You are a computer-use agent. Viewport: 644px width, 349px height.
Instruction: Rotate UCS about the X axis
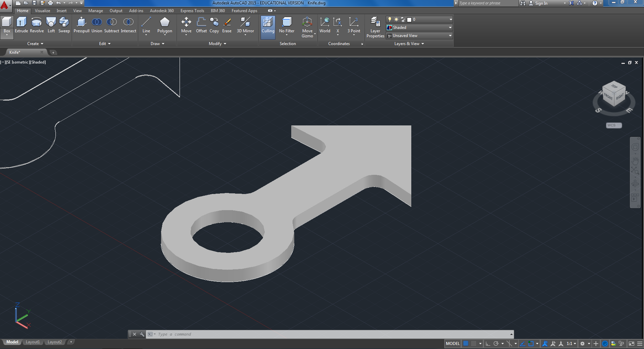338,26
